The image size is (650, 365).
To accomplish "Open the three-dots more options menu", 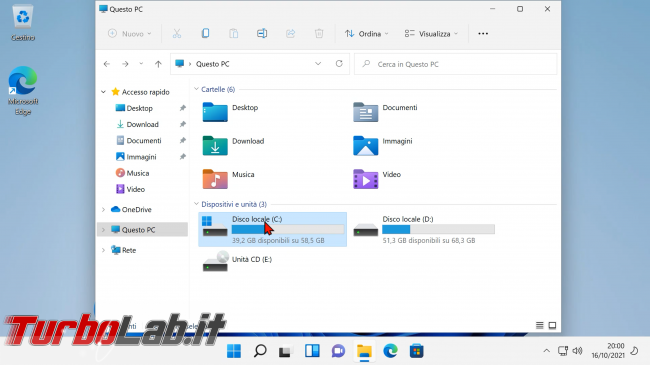I will click(483, 34).
